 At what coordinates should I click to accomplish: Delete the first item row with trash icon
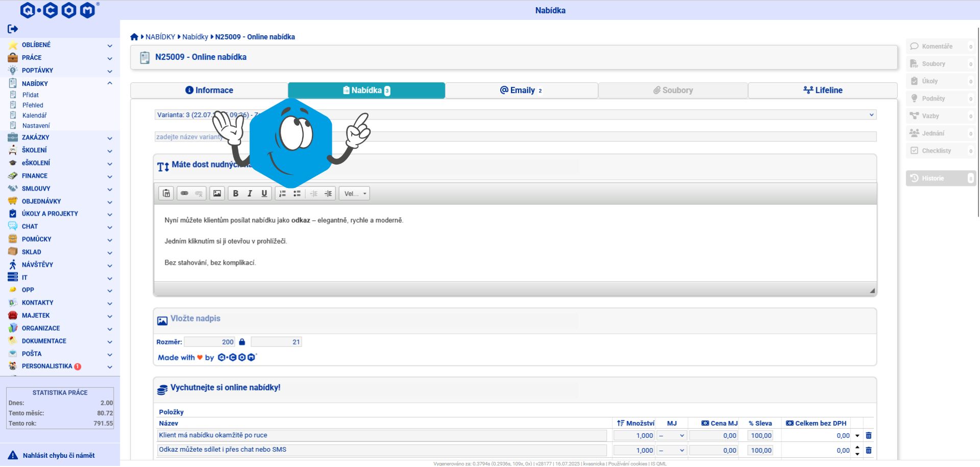pos(869,436)
